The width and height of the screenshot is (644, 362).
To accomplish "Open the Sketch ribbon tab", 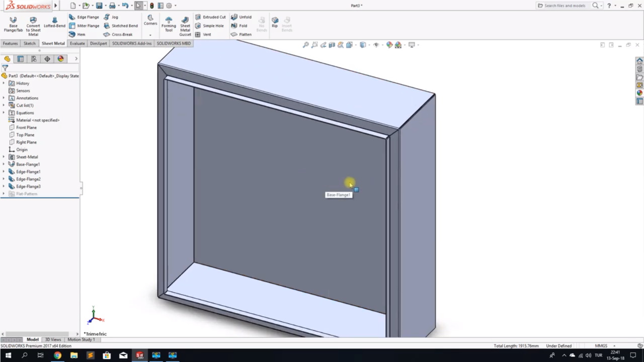I will click(30, 44).
